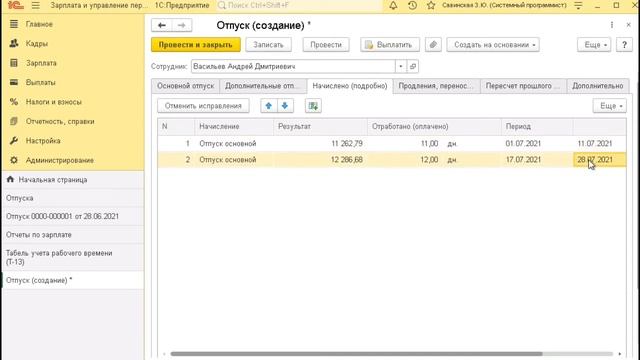640x360 pixels.
Task: Click Период column header
Action: [x=537, y=127]
